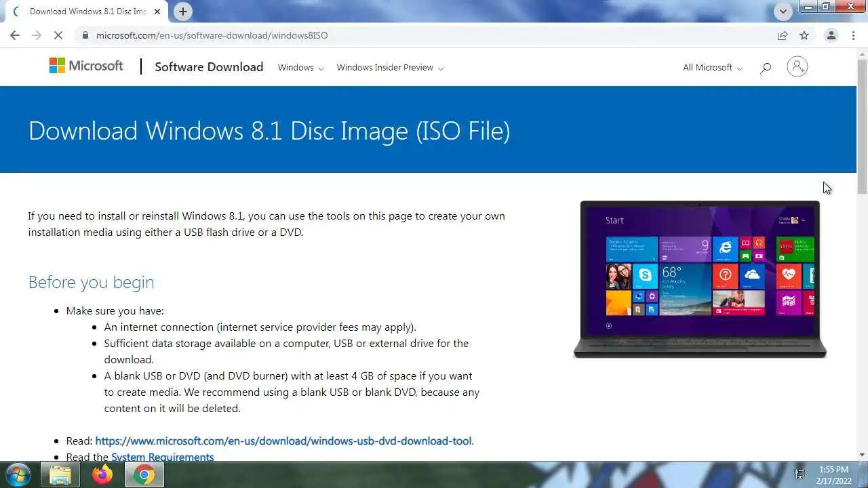Click the forward navigation arrow

pyautogui.click(x=37, y=35)
